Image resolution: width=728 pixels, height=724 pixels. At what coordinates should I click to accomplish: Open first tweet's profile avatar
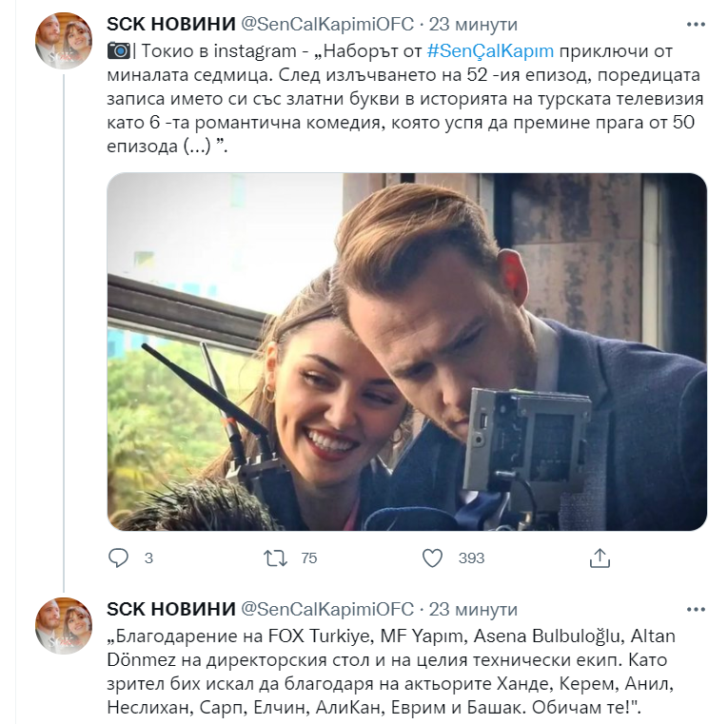[x=64, y=41]
